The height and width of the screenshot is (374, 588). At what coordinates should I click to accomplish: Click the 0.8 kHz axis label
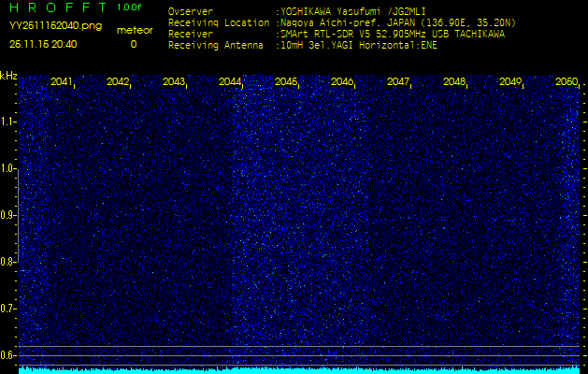click(x=7, y=262)
